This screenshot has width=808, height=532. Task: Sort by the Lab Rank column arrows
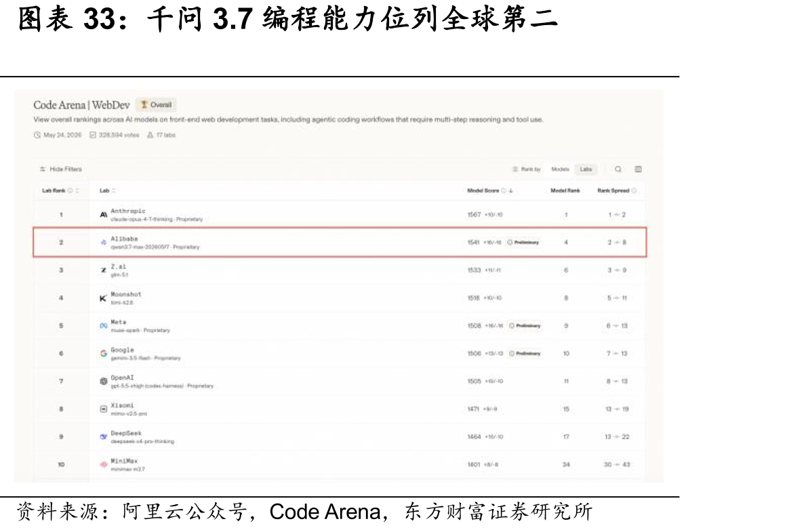pos(77,190)
